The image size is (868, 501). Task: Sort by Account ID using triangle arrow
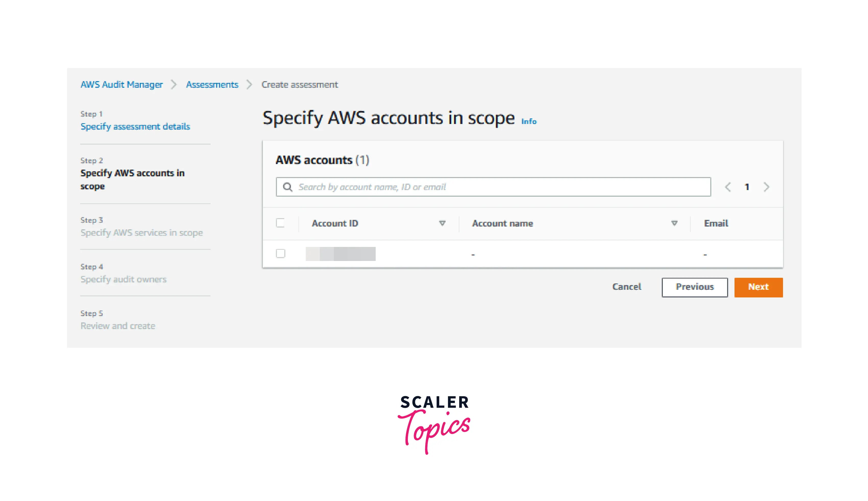tap(442, 223)
